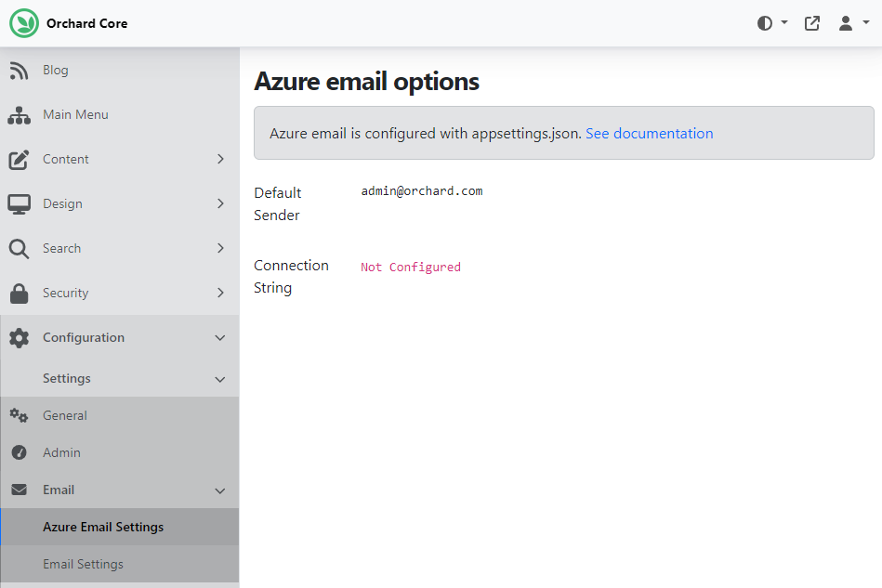Expand the Design menu chevron
882x588 pixels.
220,203
